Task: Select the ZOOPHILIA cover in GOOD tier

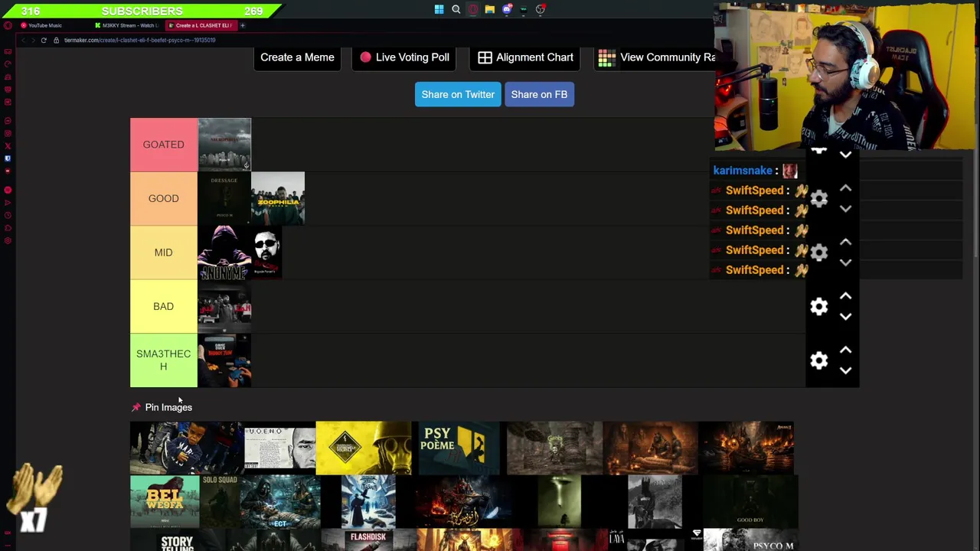Action: [278, 198]
